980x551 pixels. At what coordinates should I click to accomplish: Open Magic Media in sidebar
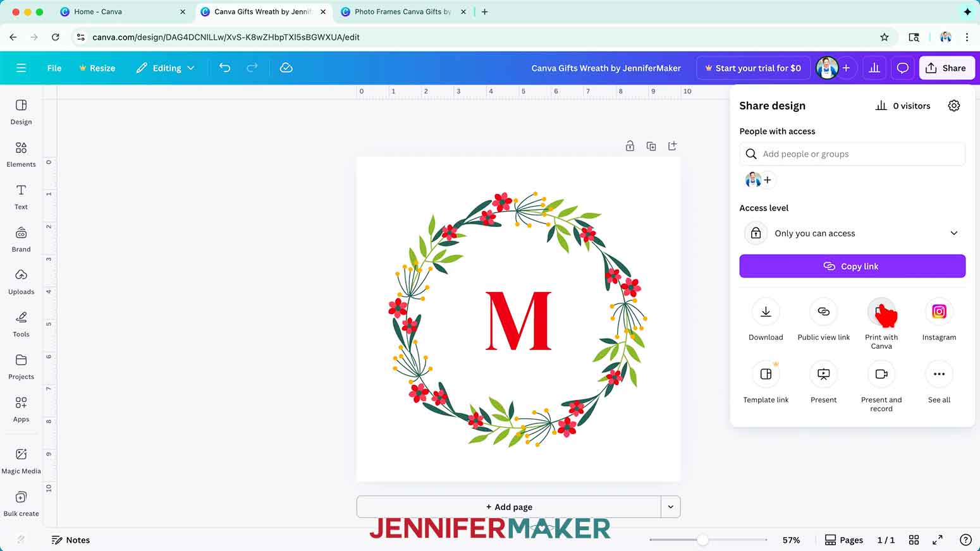(21, 461)
